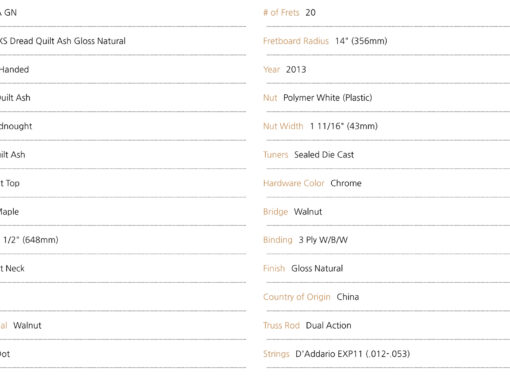Select the 'Hardware Color' label
Screen dimensions: 510x382
[293, 183]
